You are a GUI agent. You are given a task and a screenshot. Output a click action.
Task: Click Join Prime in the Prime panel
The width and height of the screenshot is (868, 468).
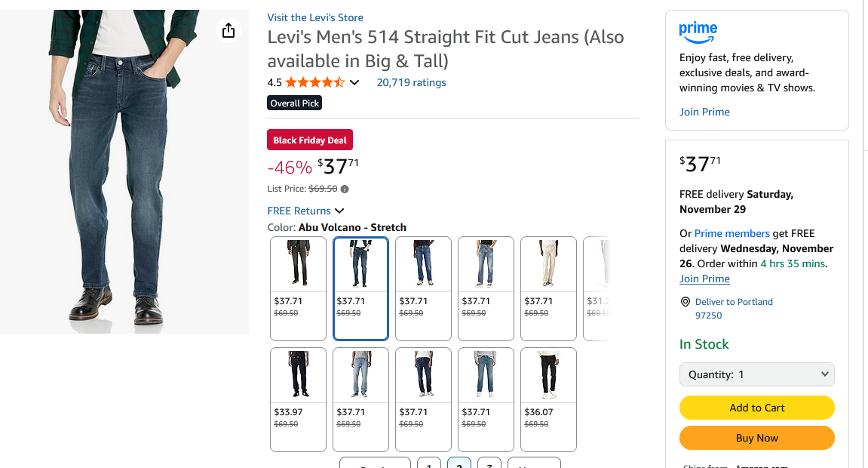coord(704,112)
